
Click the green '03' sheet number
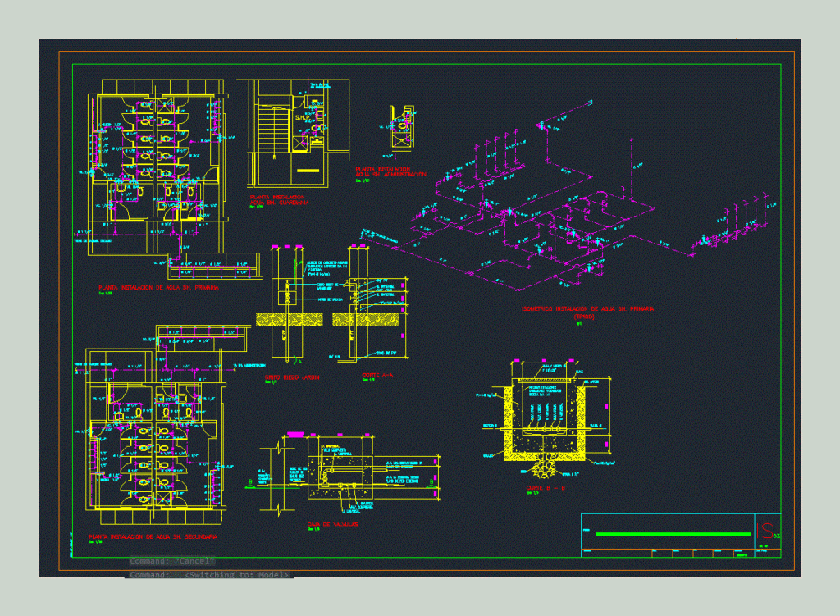[776, 536]
